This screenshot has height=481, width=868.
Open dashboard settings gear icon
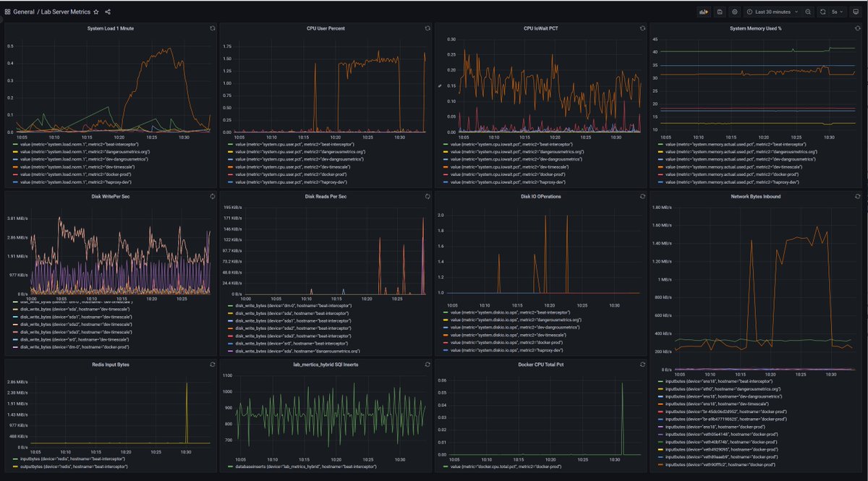point(735,12)
